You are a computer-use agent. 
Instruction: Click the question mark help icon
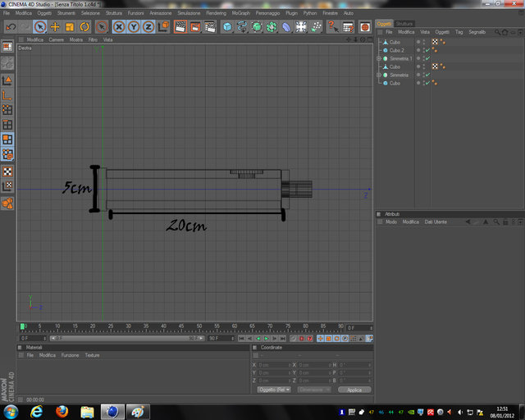tap(333, 27)
